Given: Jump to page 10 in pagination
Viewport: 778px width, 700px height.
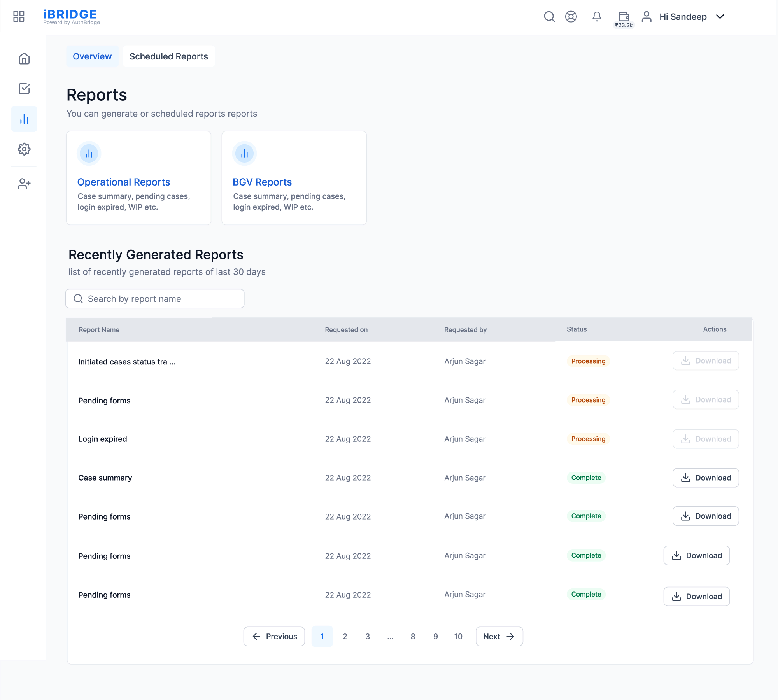Looking at the screenshot, I should tap(458, 637).
